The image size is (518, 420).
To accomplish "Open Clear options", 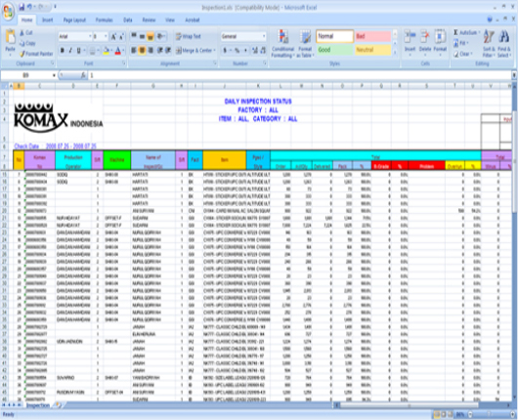I will 462,54.
